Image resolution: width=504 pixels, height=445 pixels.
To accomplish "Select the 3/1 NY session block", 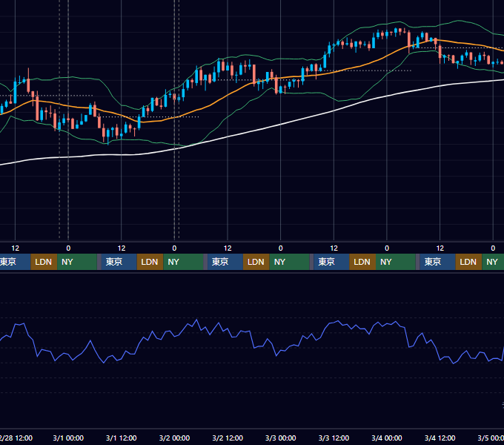I will [184, 262].
